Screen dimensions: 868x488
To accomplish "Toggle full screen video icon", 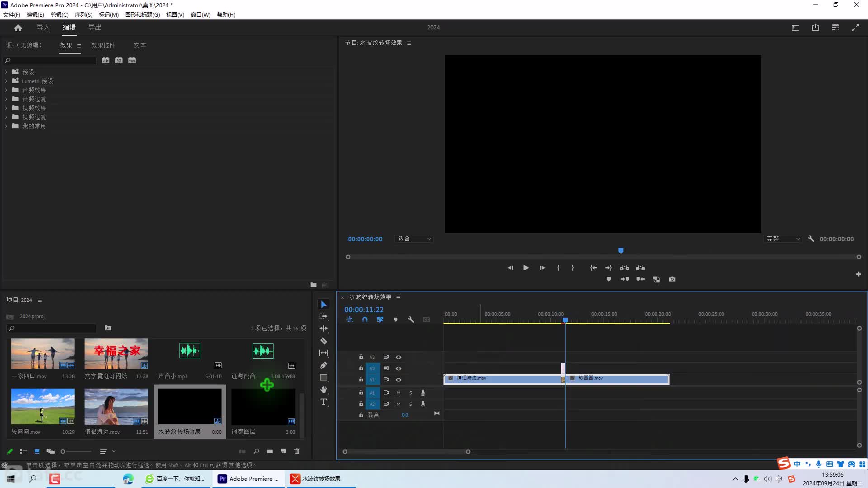I will [x=855, y=28].
